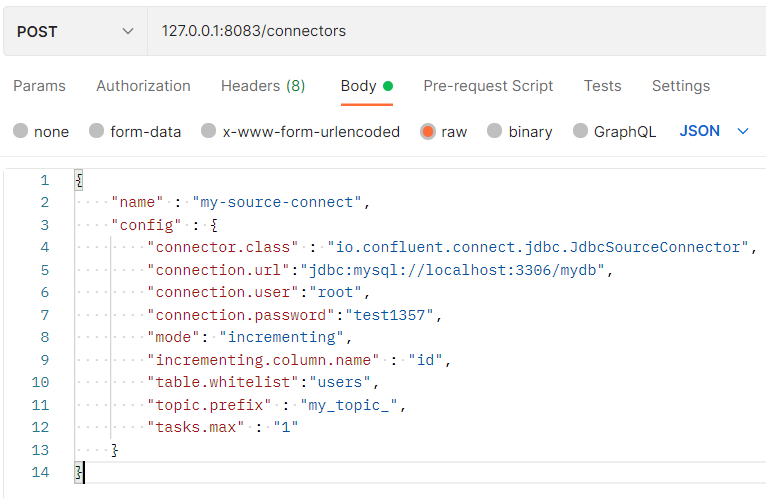Select the GraphQL radio button

click(x=580, y=131)
